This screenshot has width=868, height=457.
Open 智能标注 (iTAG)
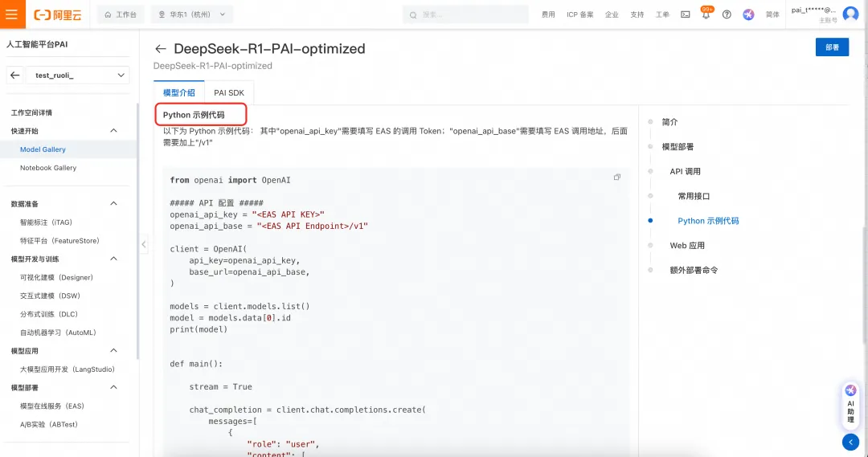(x=46, y=222)
